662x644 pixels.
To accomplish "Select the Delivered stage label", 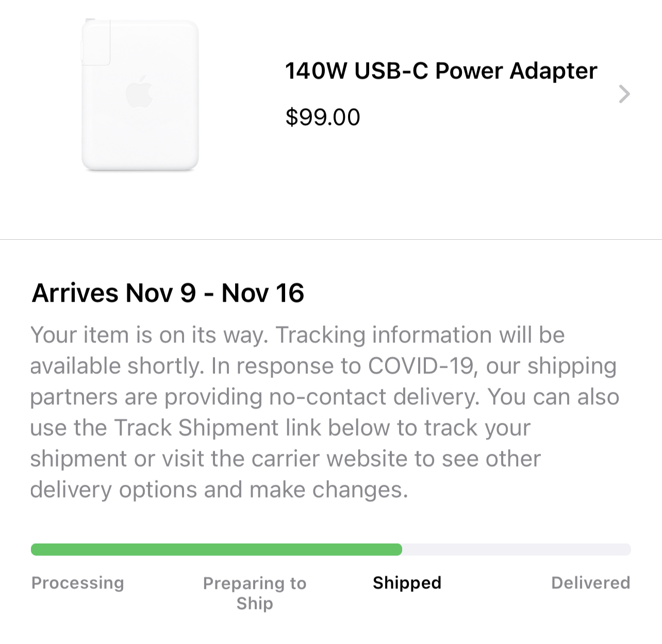I will click(590, 583).
